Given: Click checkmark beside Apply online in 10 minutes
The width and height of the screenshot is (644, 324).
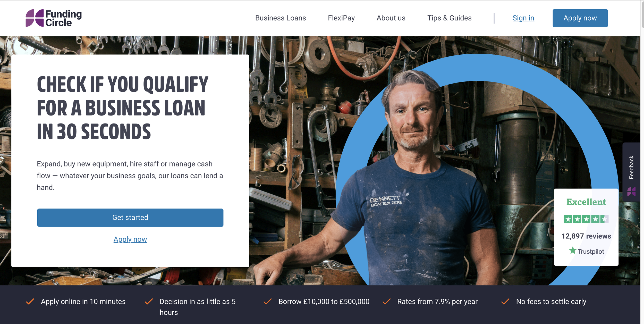Looking at the screenshot, I should (x=30, y=301).
